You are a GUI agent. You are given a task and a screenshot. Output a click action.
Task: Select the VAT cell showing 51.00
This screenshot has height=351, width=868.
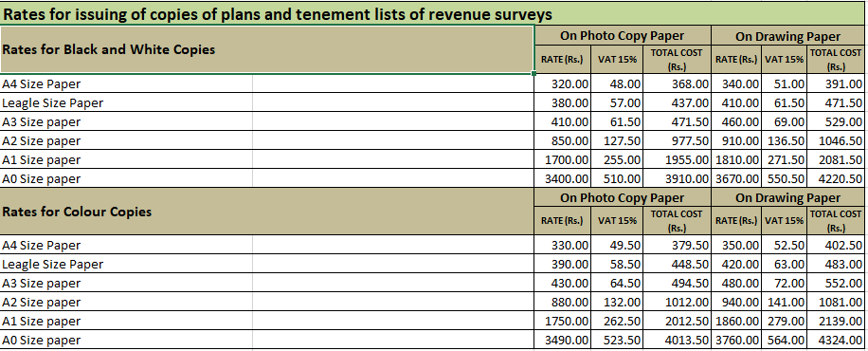point(785,84)
